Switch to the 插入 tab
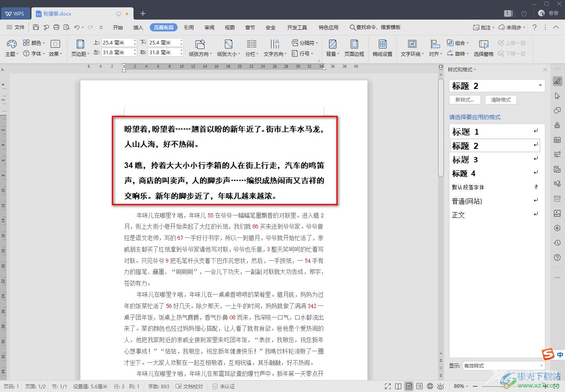Screen dimensions: 565x392 [x=138, y=27]
